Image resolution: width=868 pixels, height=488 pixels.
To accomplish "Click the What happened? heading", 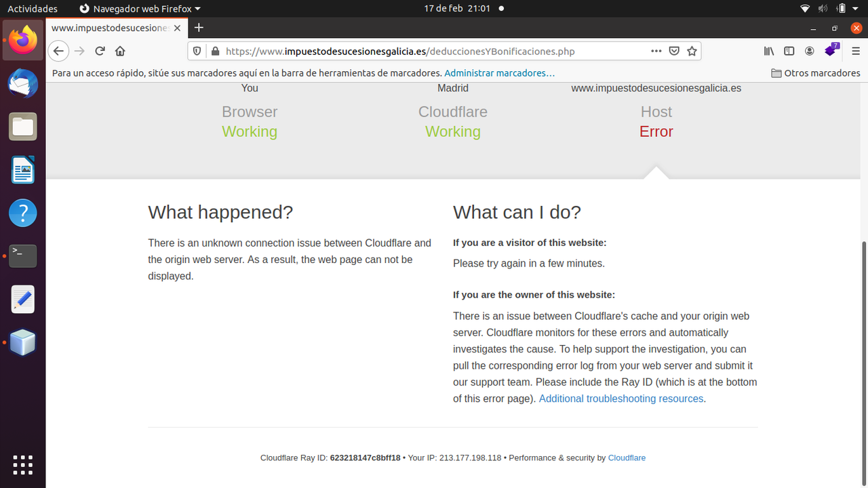I will point(220,212).
